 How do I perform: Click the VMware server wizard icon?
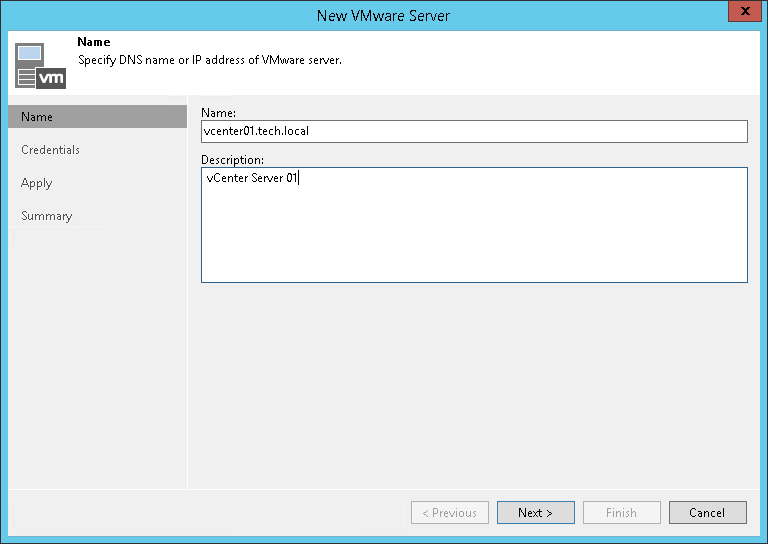tap(40, 66)
